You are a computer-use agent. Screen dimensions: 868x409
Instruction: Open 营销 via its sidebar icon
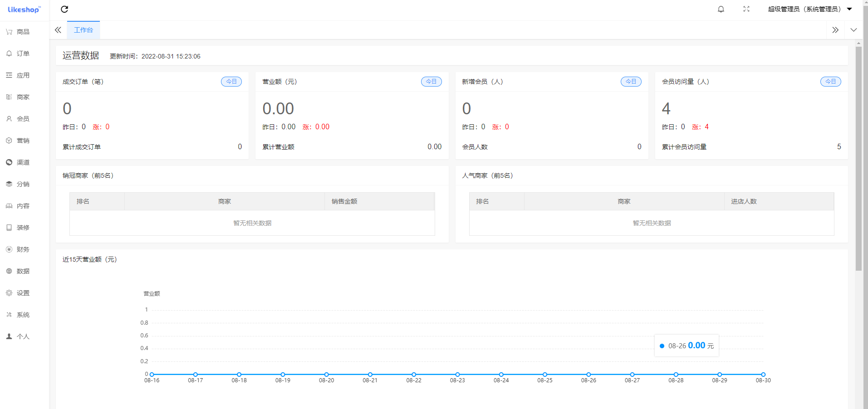pos(9,141)
